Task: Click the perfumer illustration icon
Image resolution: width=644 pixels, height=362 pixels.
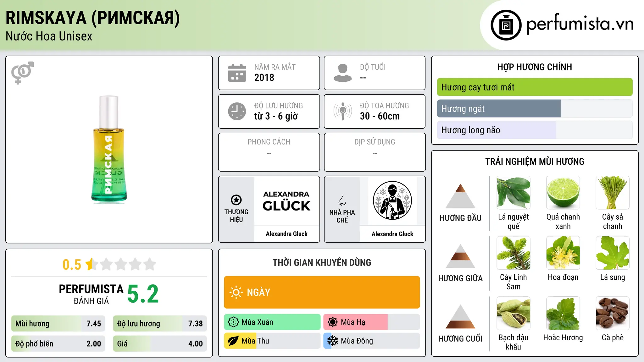Action: [x=392, y=200]
